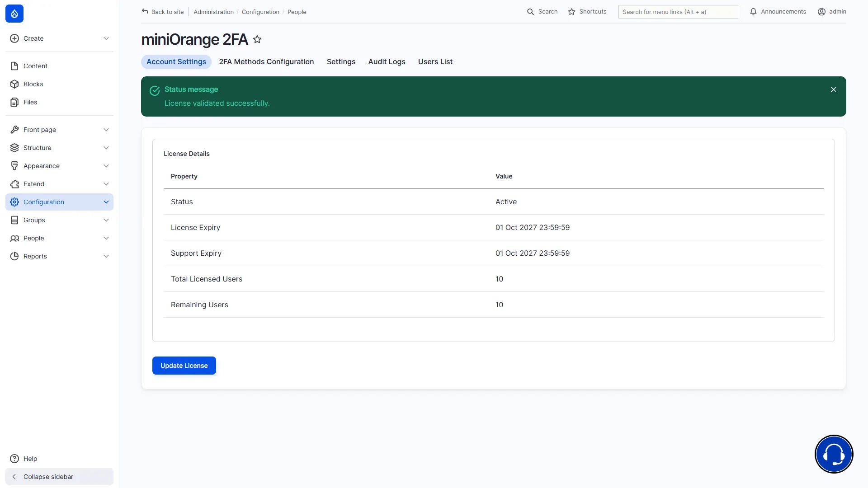Expand the Groups submenu chevron
This screenshot has height=488, width=868.
click(x=106, y=220)
